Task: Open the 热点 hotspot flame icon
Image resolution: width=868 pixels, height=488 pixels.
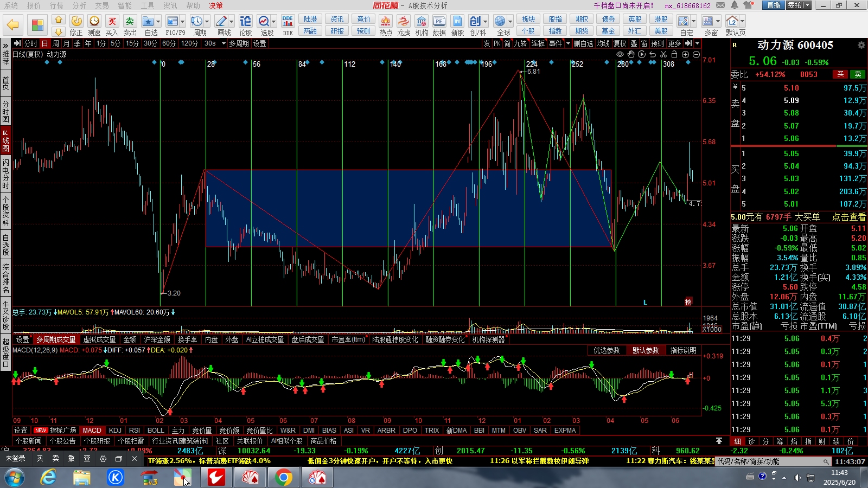Action: pos(386,21)
